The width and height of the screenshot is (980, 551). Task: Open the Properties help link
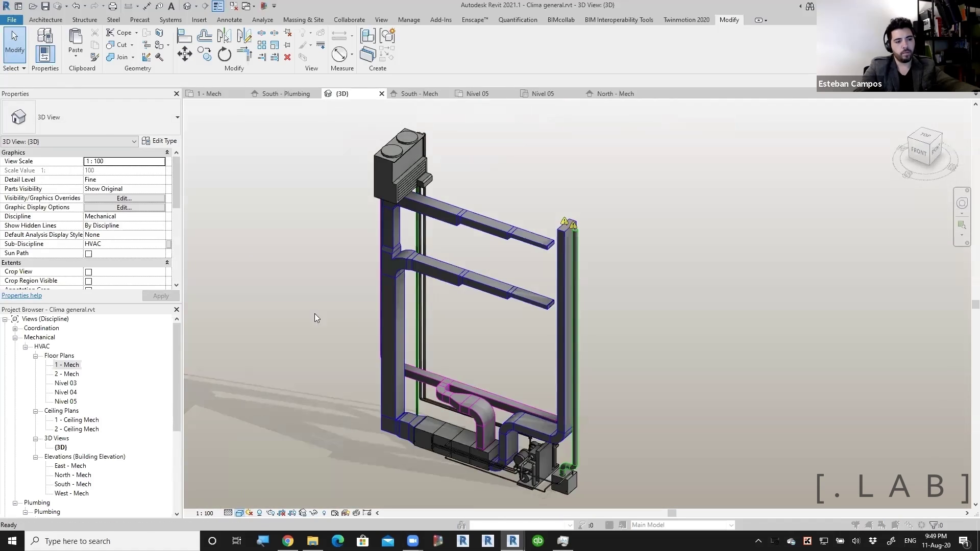click(21, 295)
